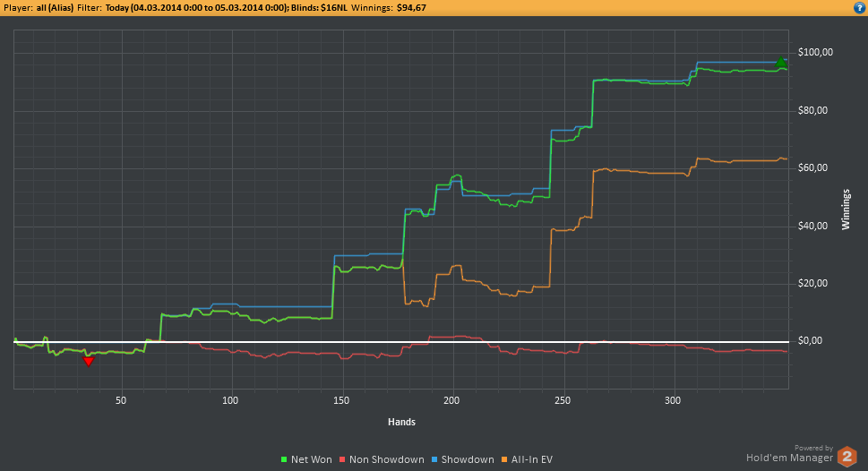Click the $100,00 y-axis label
868x471 pixels.
click(814, 53)
